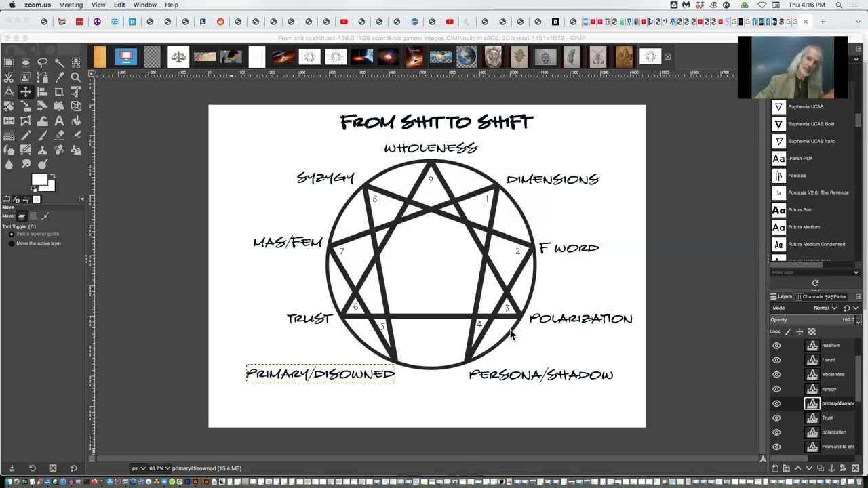Viewport: 868px width, 488px height.
Task: Hide the polarization layer
Action: (x=776, y=432)
